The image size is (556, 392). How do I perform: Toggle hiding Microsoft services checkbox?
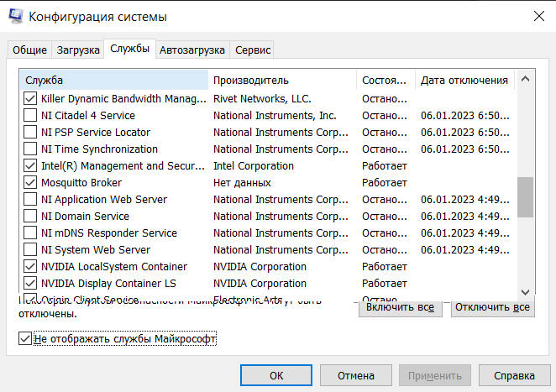[24, 339]
